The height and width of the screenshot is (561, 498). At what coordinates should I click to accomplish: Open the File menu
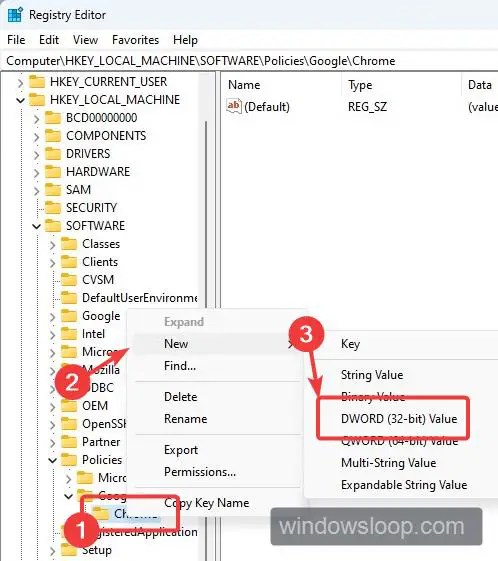point(16,40)
